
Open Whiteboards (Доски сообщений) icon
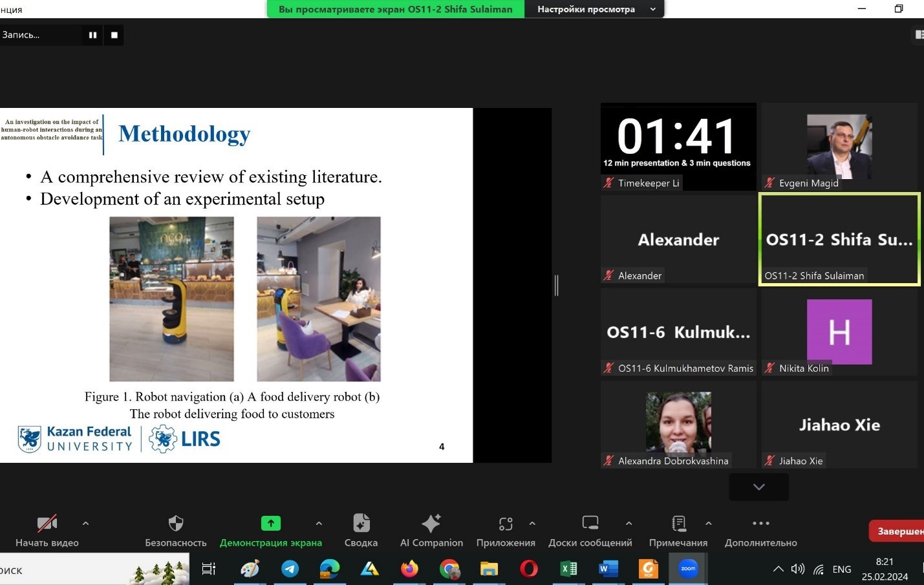point(590,524)
